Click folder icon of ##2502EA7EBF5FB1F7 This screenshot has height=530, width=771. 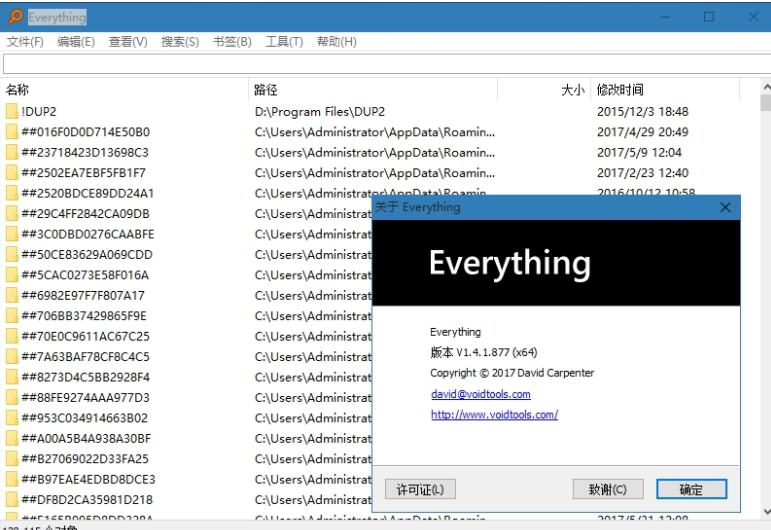12,173
